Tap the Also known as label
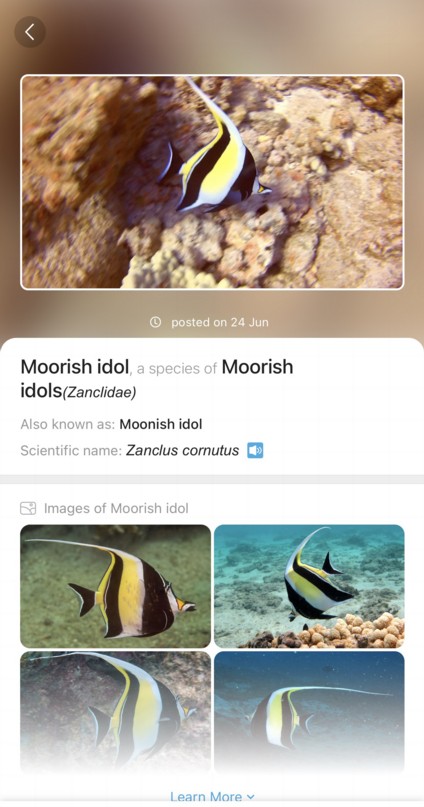The width and height of the screenshot is (424, 807). tap(68, 424)
